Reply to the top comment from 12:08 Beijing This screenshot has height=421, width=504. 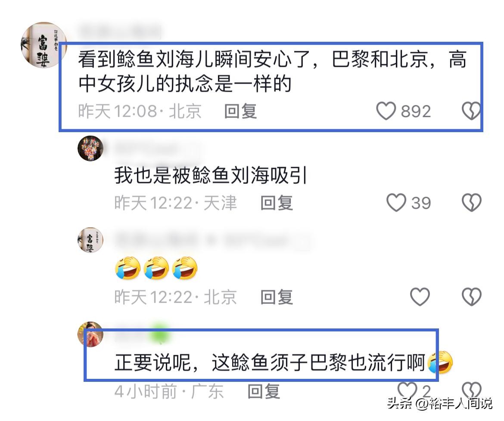pyautogui.click(x=240, y=111)
